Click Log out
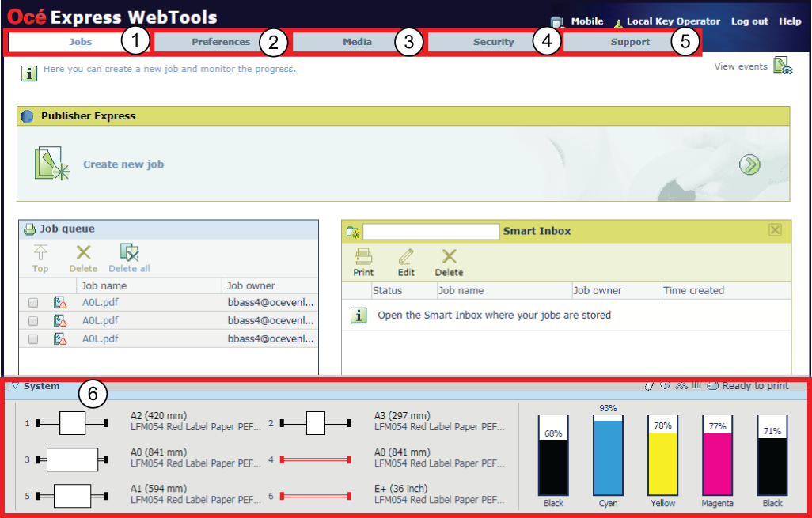Image resolution: width=812 pixels, height=518 pixels. tap(749, 21)
